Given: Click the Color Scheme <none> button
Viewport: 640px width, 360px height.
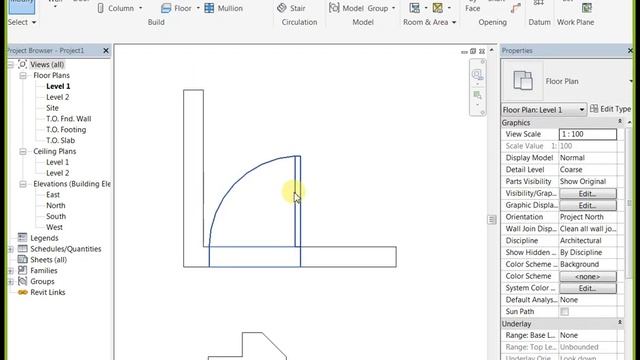Looking at the screenshot, I should click(x=588, y=276).
